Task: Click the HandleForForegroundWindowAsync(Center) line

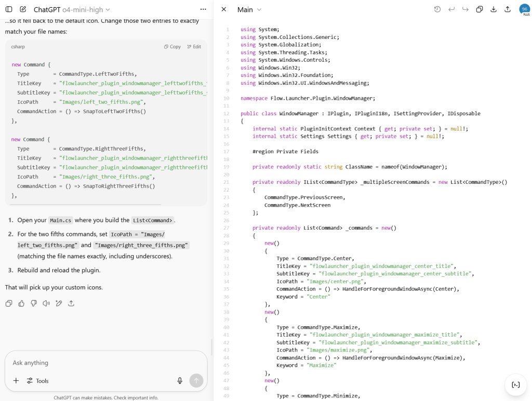Action: [368, 289]
